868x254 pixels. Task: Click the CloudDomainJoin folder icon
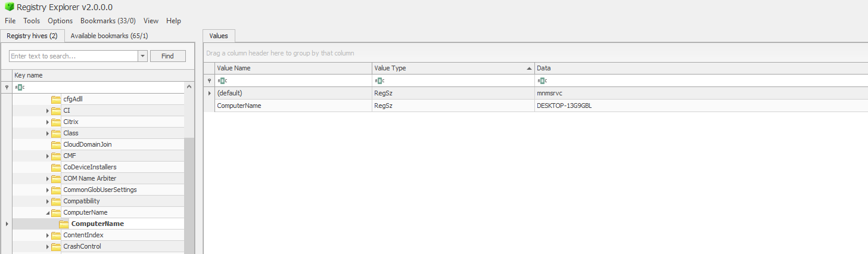point(56,144)
